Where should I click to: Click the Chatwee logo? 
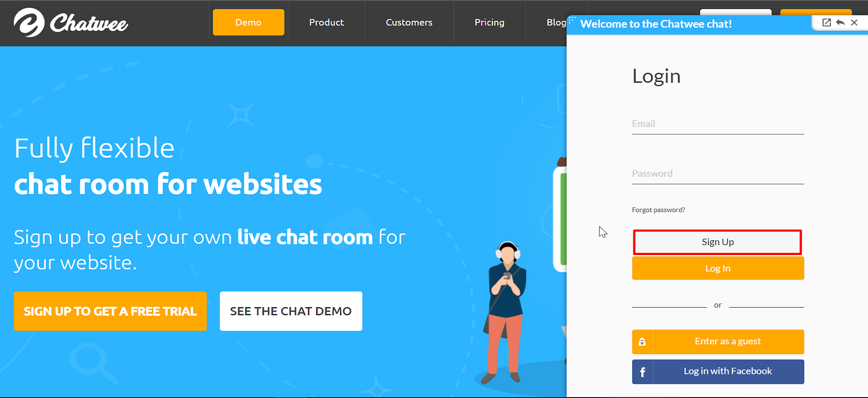tap(71, 23)
